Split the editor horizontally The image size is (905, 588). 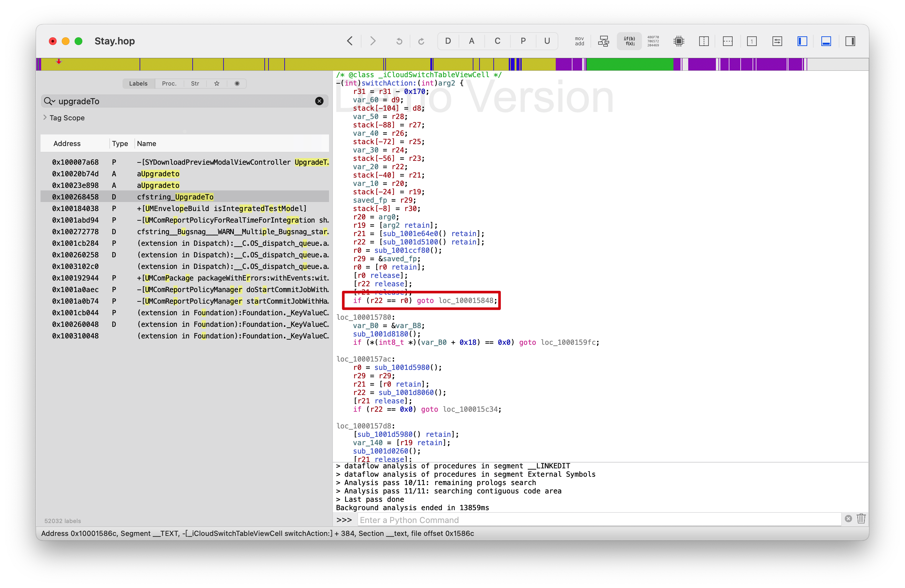(727, 41)
